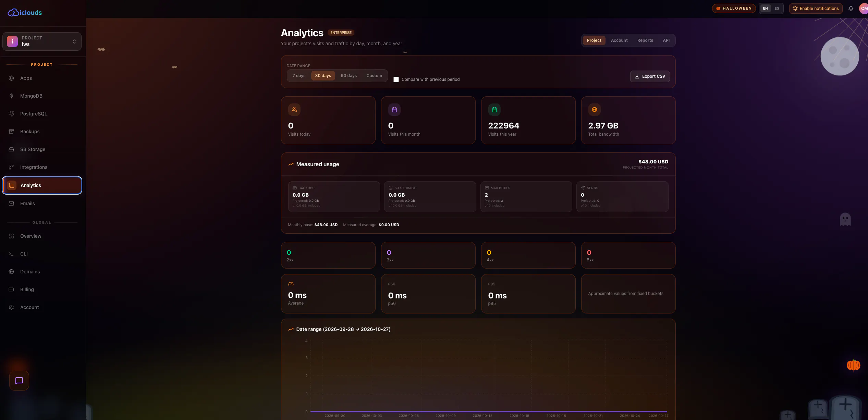
Task: Open the Analytics sidebar item
Action: 42,185
